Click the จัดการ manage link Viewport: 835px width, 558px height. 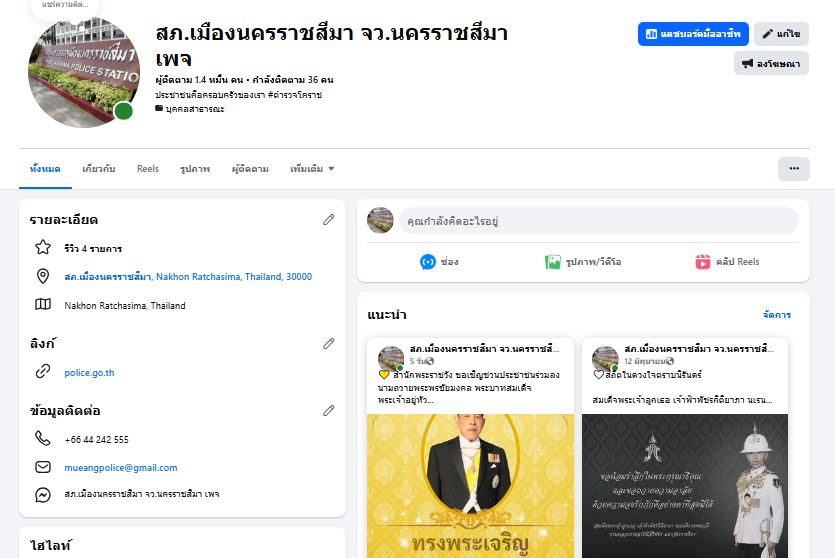tap(776, 315)
